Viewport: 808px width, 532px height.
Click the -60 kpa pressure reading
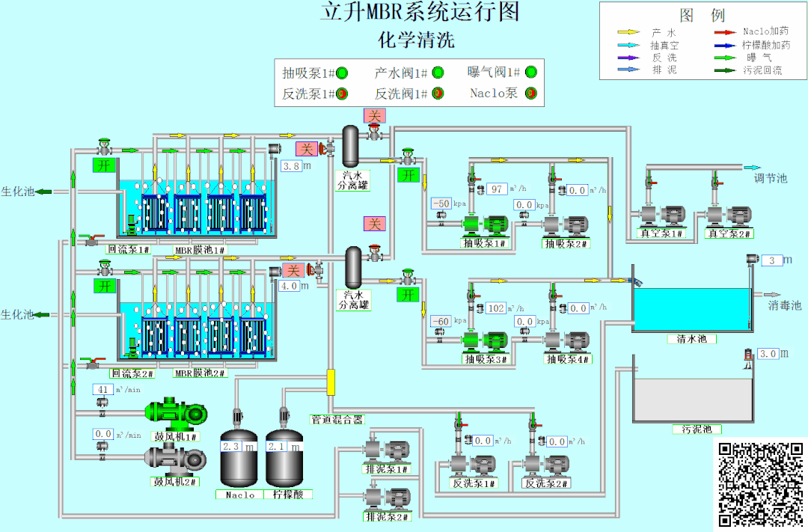tap(441, 321)
